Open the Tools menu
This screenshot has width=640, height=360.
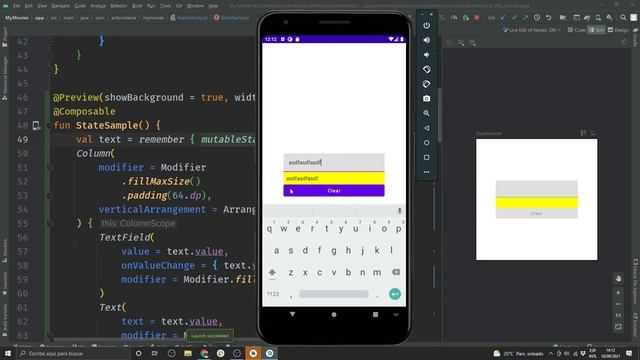tap(165, 6)
